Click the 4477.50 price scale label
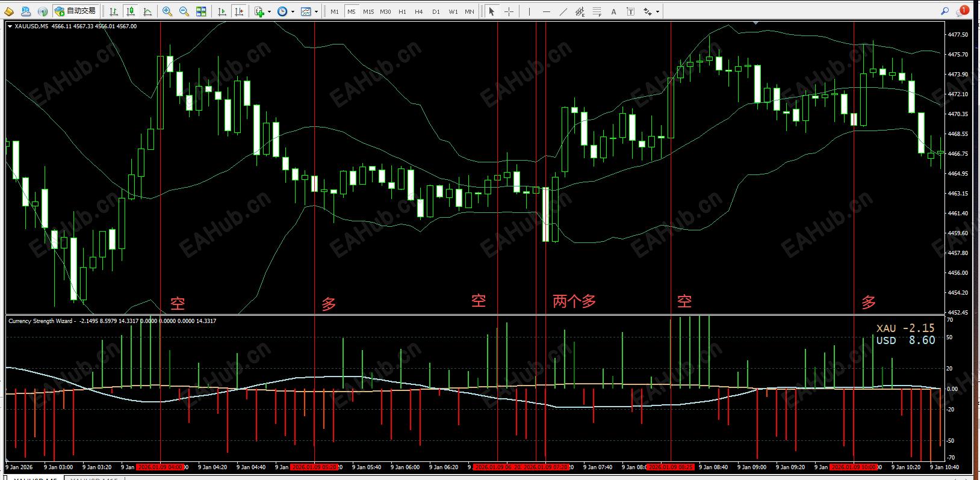The height and width of the screenshot is (480, 980). [958, 35]
